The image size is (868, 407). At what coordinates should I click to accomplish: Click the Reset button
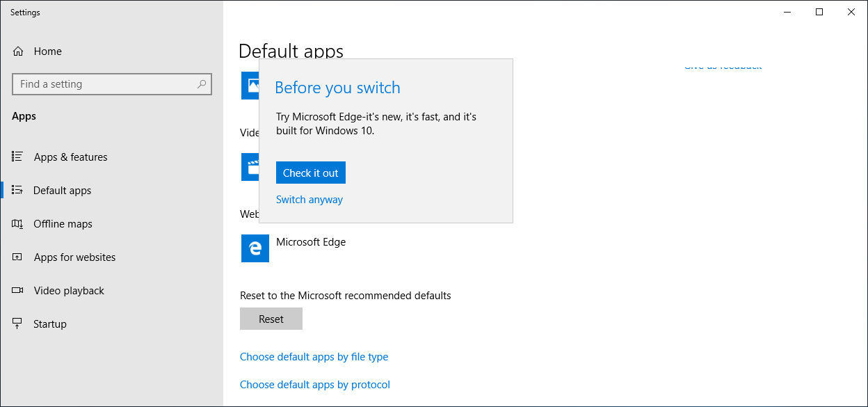271,319
